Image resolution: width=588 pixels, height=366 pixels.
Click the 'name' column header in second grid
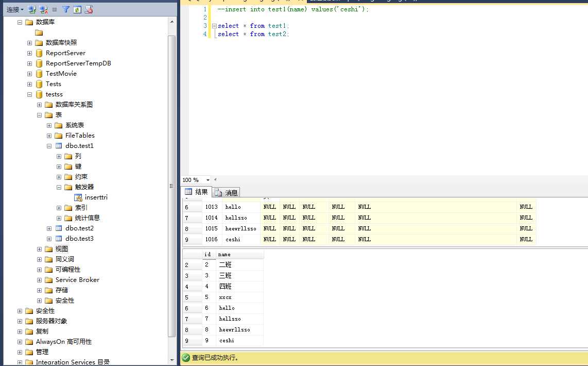[240, 255]
